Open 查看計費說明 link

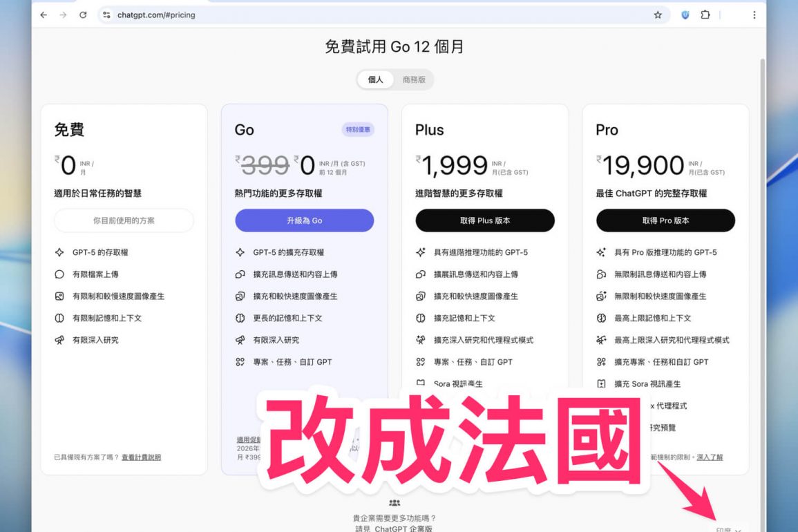[x=141, y=457]
